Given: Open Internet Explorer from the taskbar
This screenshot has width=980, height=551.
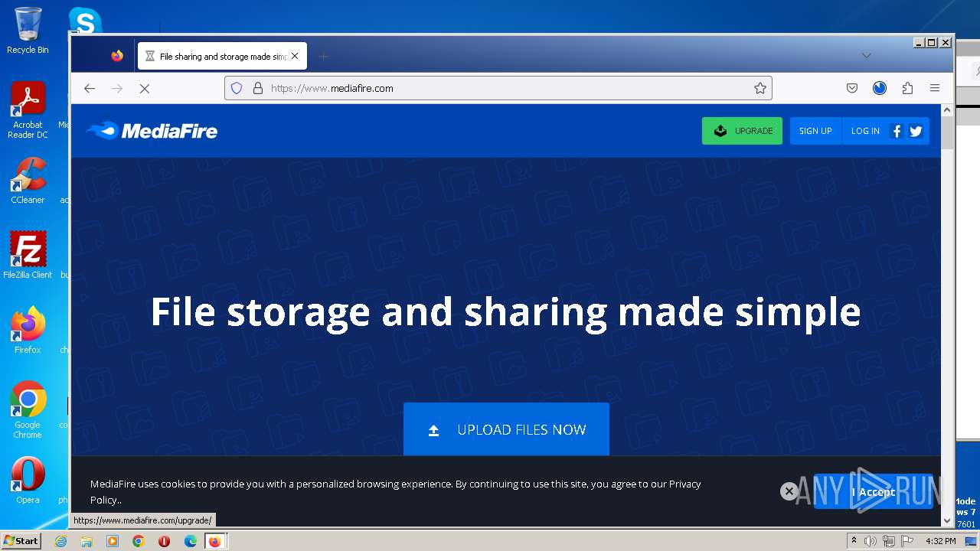Looking at the screenshot, I should click(x=60, y=541).
